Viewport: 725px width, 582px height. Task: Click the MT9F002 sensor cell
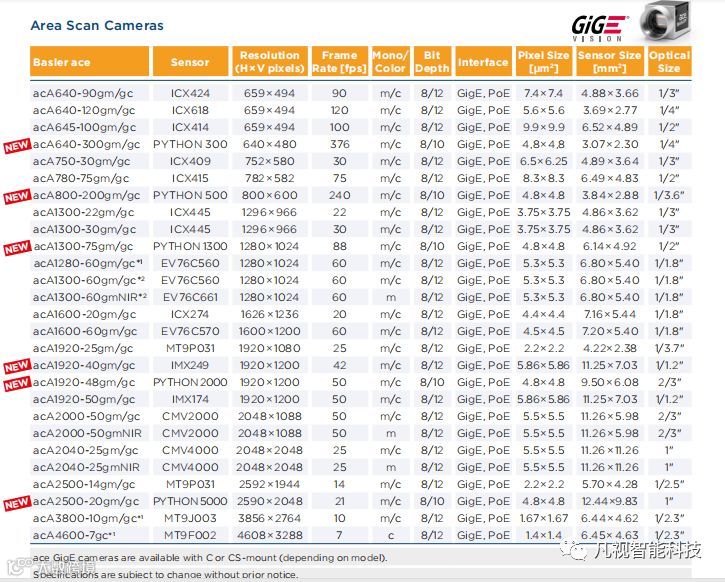(190, 536)
